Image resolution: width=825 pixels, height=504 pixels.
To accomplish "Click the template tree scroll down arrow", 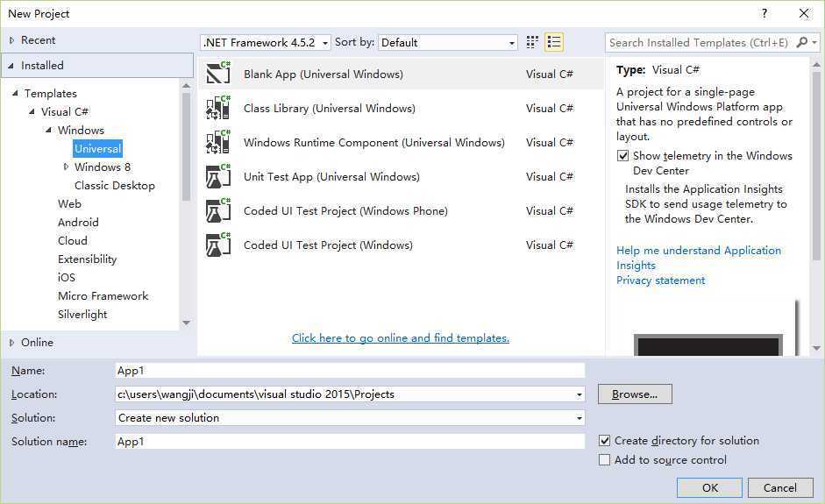I will click(186, 323).
